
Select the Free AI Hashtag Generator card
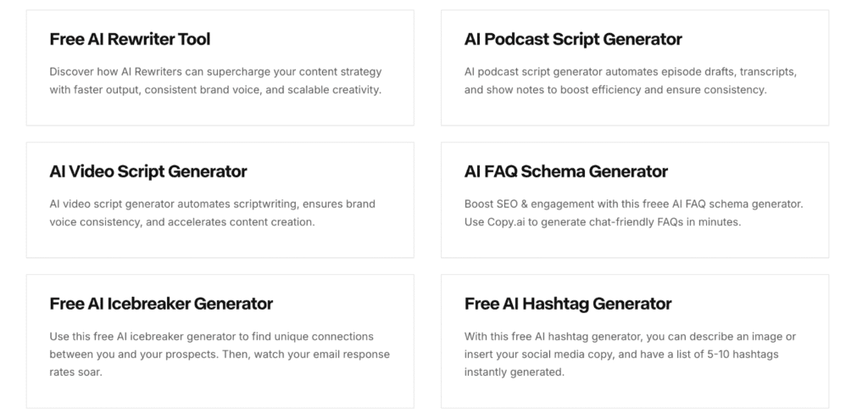tap(635, 342)
